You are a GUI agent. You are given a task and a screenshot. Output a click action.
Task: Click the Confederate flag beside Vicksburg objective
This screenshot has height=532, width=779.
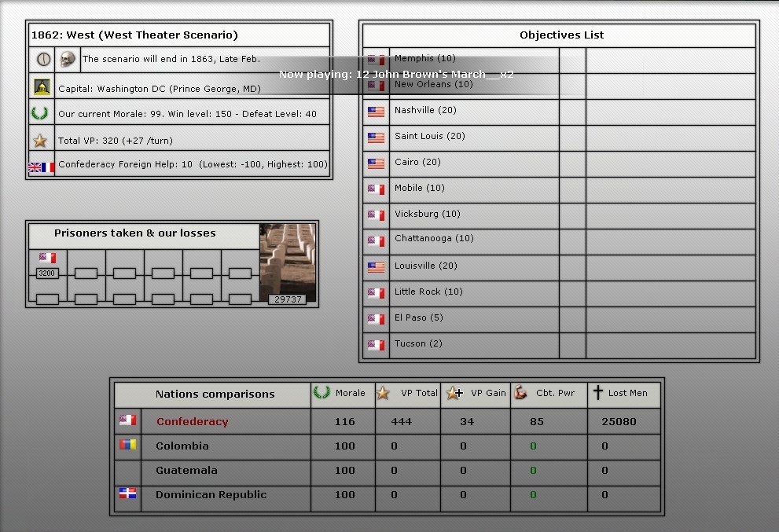click(377, 215)
